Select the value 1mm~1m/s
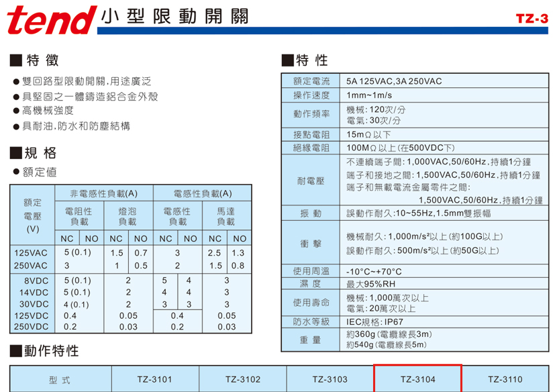Screen dimensions: 557x392 tap(369, 95)
